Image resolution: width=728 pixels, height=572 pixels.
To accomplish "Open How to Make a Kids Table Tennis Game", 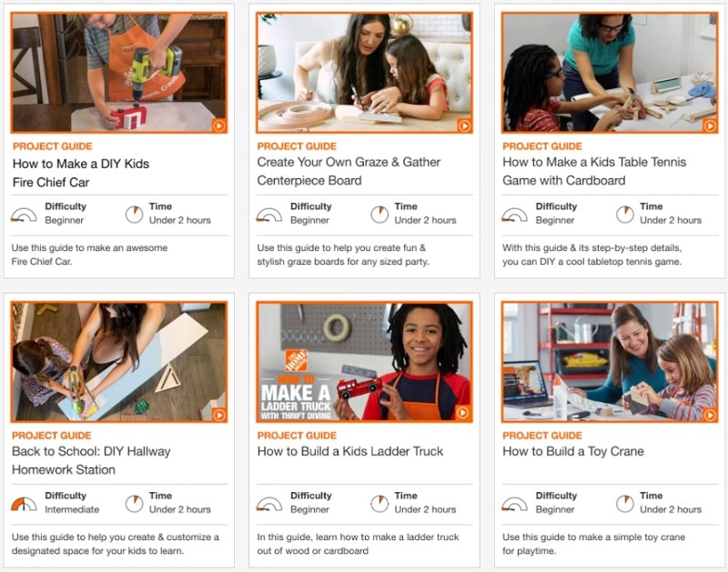I will pyautogui.click(x=594, y=171).
